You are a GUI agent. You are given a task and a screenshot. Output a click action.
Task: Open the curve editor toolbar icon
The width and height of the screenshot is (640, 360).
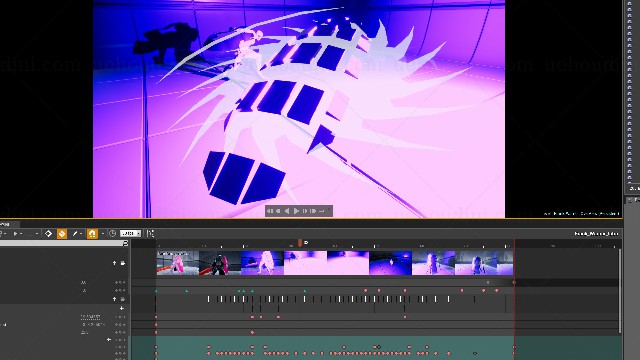point(150,233)
